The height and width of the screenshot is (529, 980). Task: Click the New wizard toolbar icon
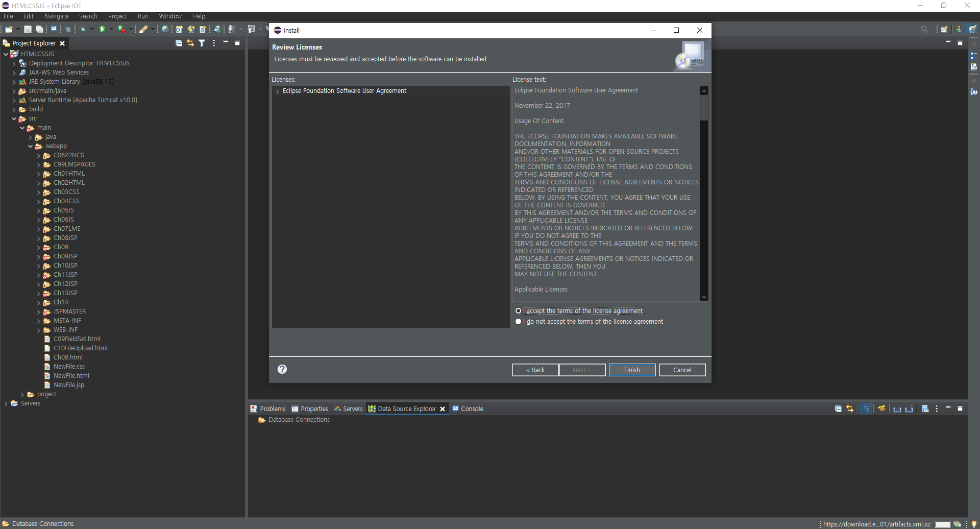(9, 30)
